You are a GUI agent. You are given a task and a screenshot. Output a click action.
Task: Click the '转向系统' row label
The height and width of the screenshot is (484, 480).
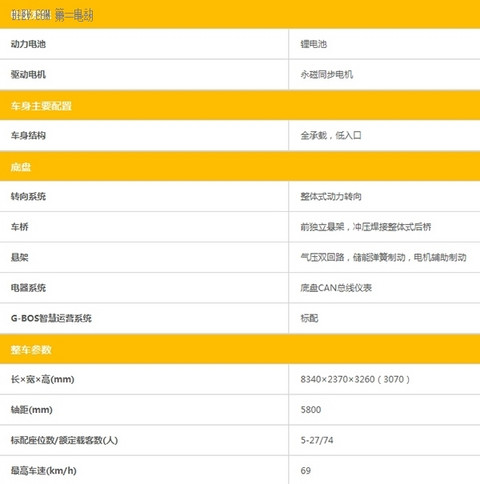[x=28, y=196]
